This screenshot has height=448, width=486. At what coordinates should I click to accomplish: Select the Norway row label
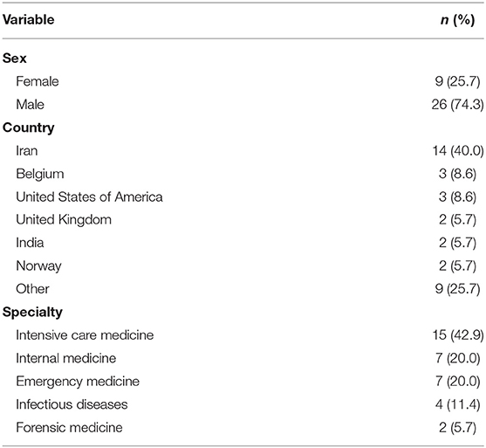(38, 266)
